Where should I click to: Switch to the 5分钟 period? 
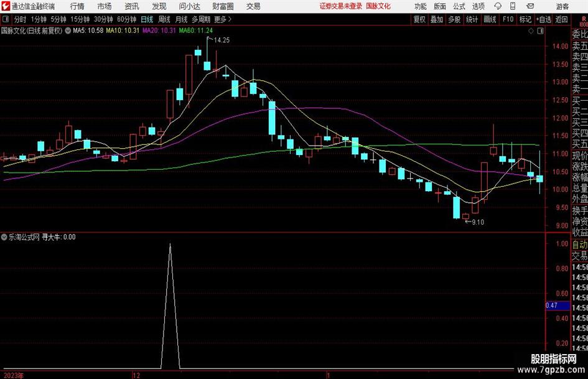(x=58, y=19)
